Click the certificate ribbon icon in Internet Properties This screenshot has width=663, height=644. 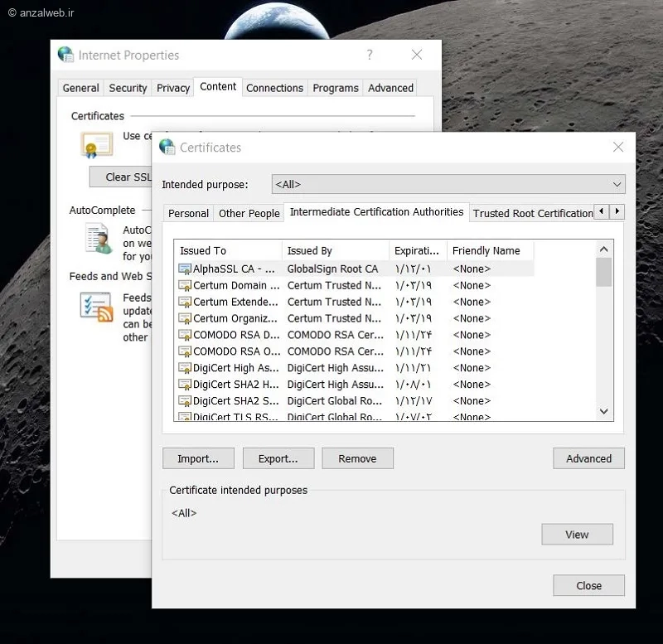[x=96, y=145]
